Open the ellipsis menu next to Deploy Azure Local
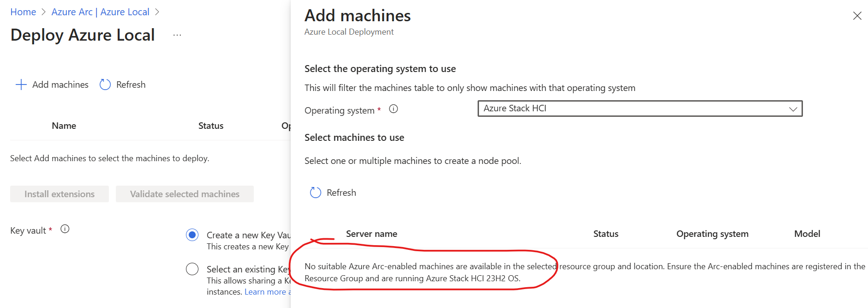The width and height of the screenshot is (868, 308). 177,35
